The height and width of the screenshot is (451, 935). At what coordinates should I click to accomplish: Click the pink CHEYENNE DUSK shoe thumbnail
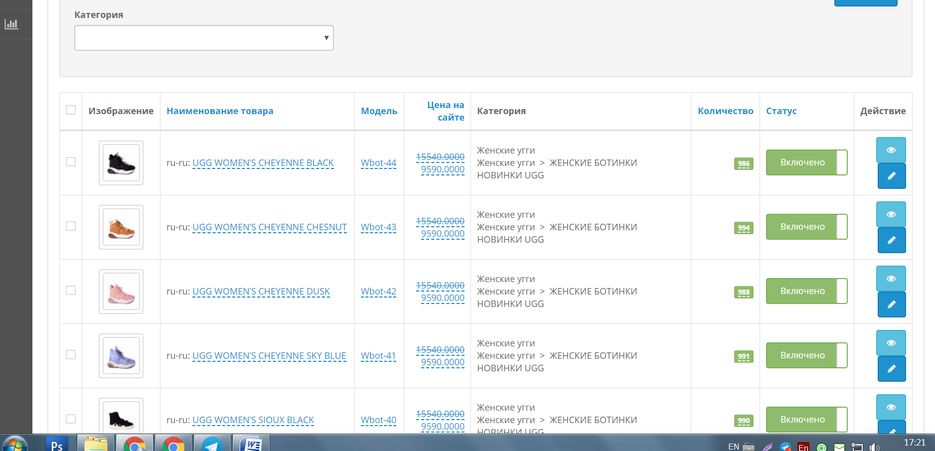click(121, 292)
